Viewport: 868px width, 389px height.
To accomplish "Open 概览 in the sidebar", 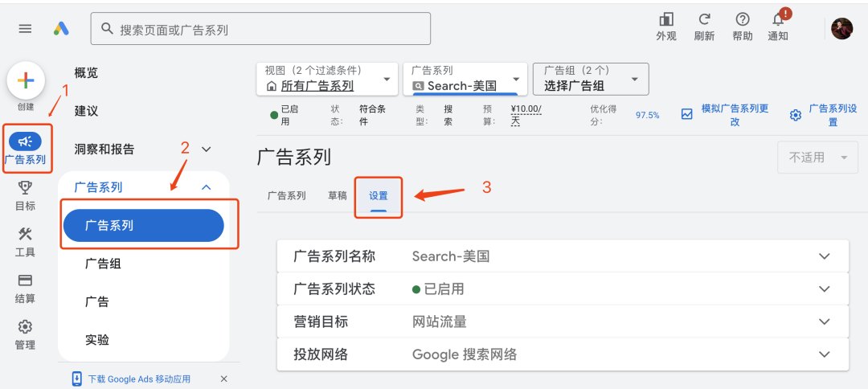I will 86,72.
